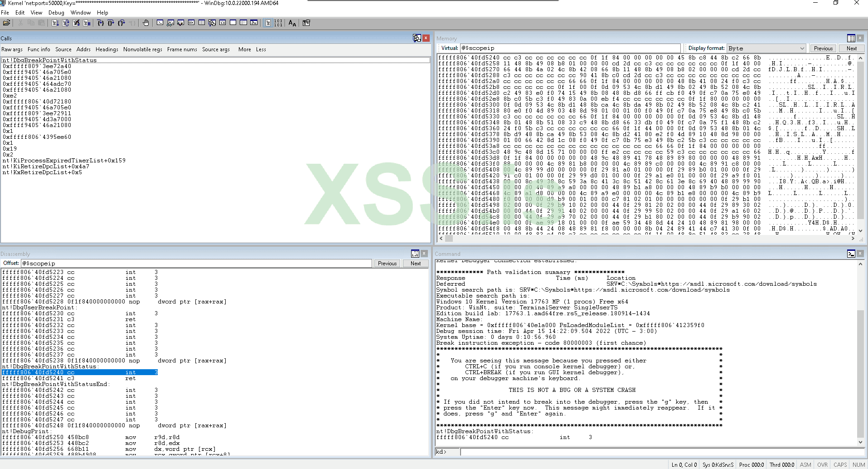
Task: Click the CAPS indicator in status bar
Action: 840,464
